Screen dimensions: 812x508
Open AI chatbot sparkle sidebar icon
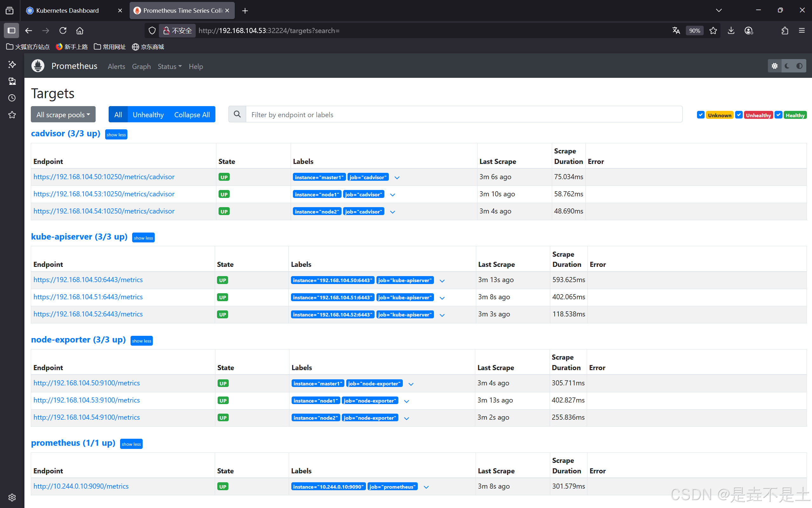tap(12, 64)
